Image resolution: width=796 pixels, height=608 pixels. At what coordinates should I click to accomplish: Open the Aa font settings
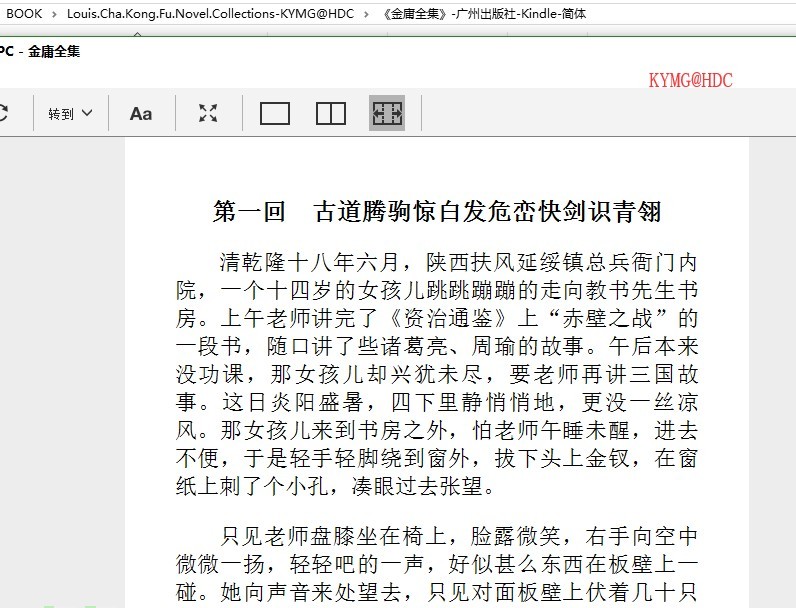141,114
